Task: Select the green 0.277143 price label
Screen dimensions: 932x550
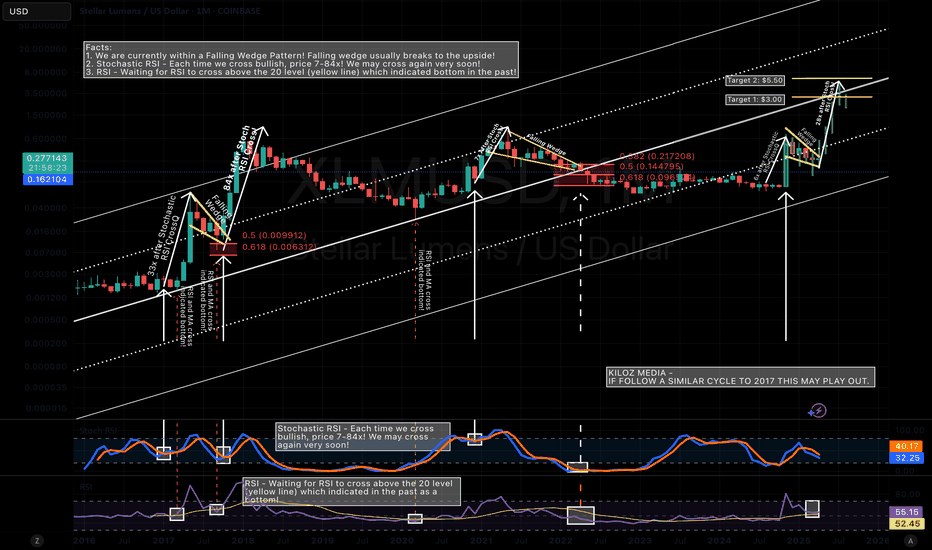Action: point(48,158)
